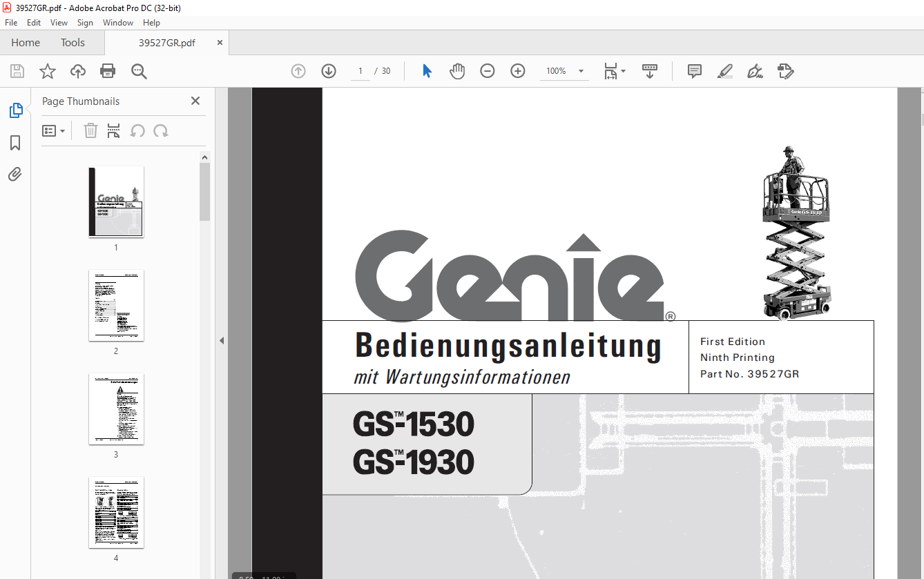924x579 pixels.
Task: Click the Save file icon
Action: point(17,71)
